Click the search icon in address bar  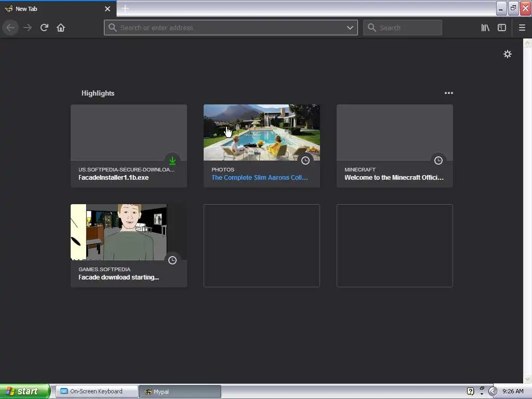tap(113, 28)
